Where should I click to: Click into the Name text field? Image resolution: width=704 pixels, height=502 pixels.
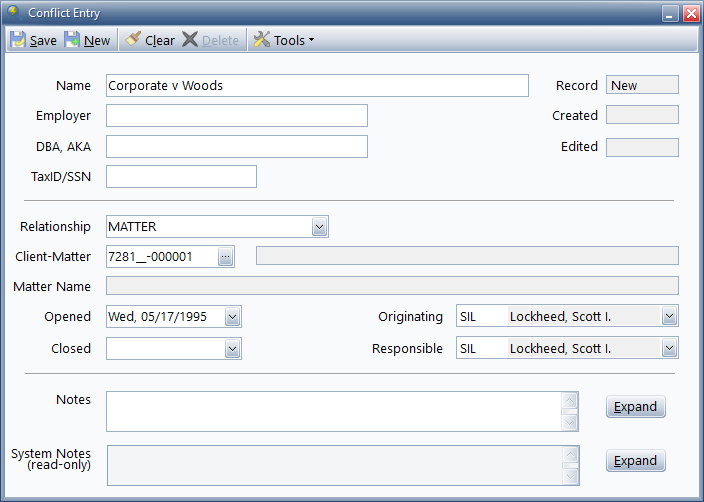point(316,86)
